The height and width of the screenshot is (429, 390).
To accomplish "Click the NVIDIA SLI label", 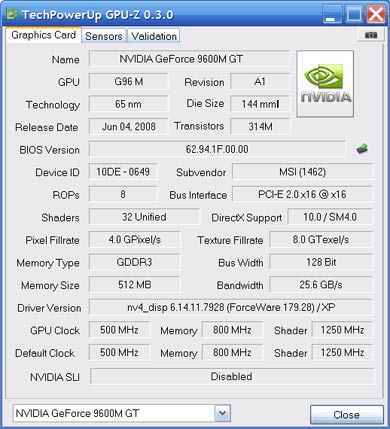I will coord(55,377).
